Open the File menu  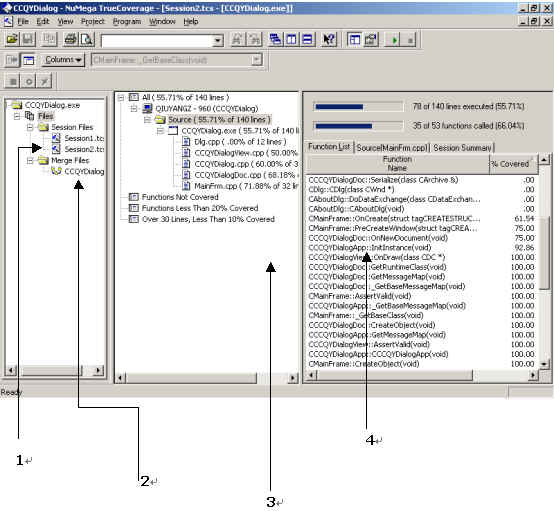[x=23, y=22]
